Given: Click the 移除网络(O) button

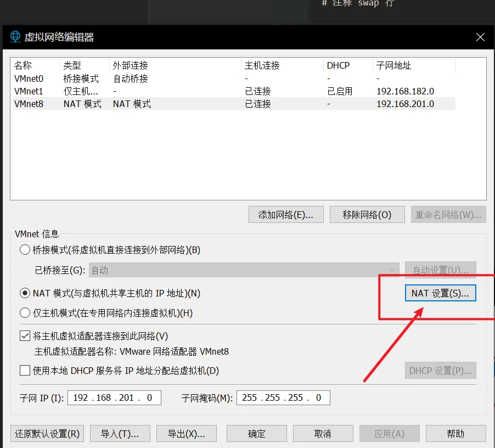Looking at the screenshot, I should (x=367, y=215).
